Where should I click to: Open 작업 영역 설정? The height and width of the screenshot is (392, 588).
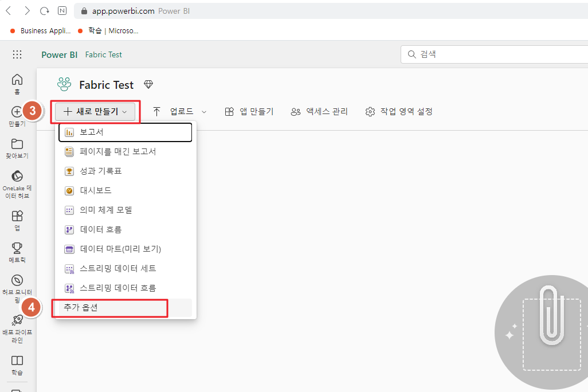pos(399,111)
